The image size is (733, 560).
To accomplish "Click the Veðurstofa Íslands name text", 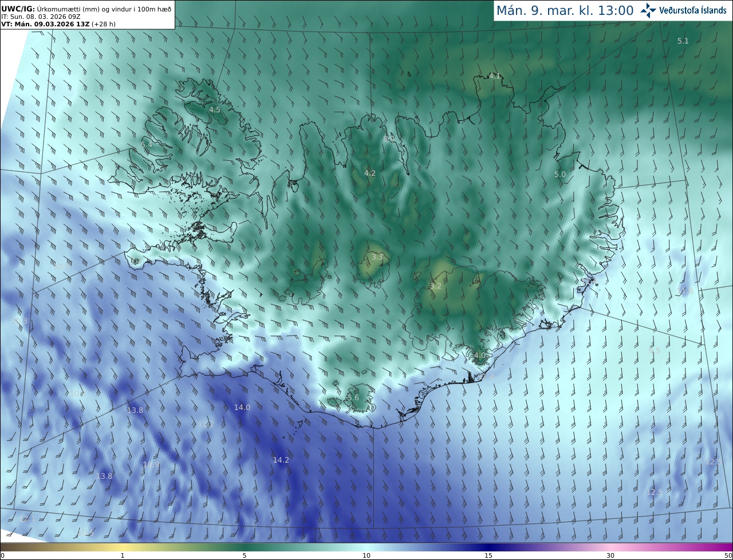I will pyautogui.click(x=693, y=10).
